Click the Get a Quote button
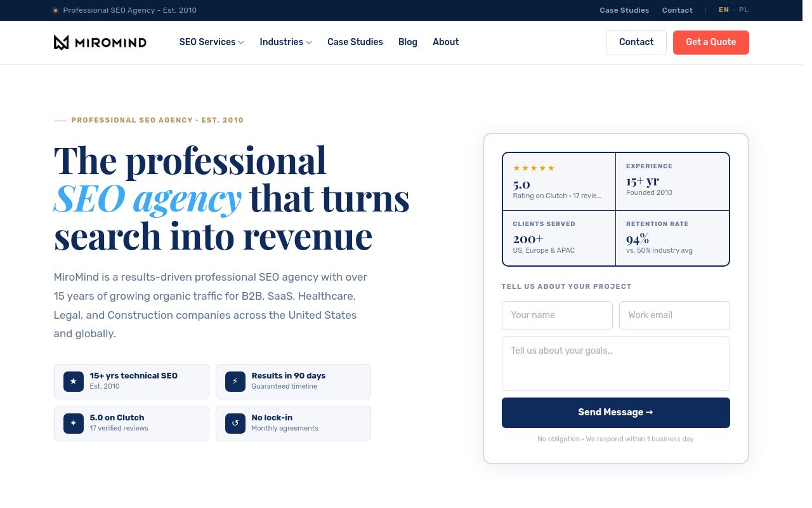812x508 pixels. click(711, 43)
